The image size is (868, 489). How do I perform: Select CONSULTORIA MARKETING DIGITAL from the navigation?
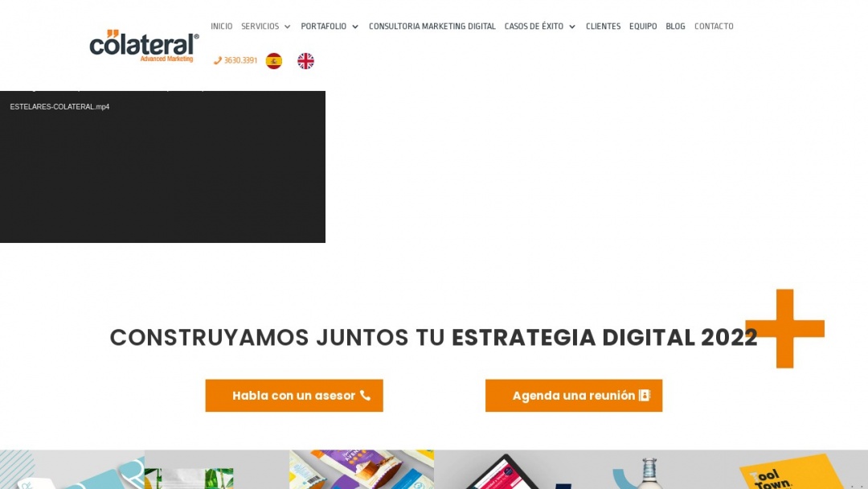coord(432,26)
